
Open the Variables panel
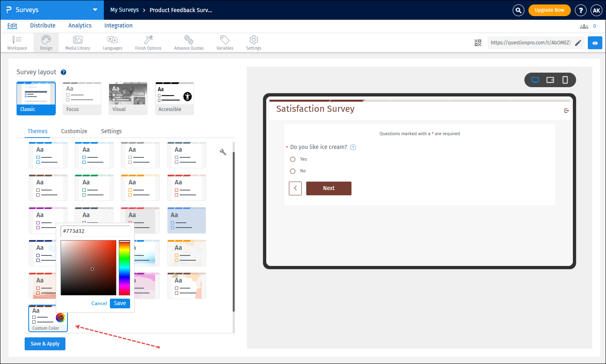point(225,42)
